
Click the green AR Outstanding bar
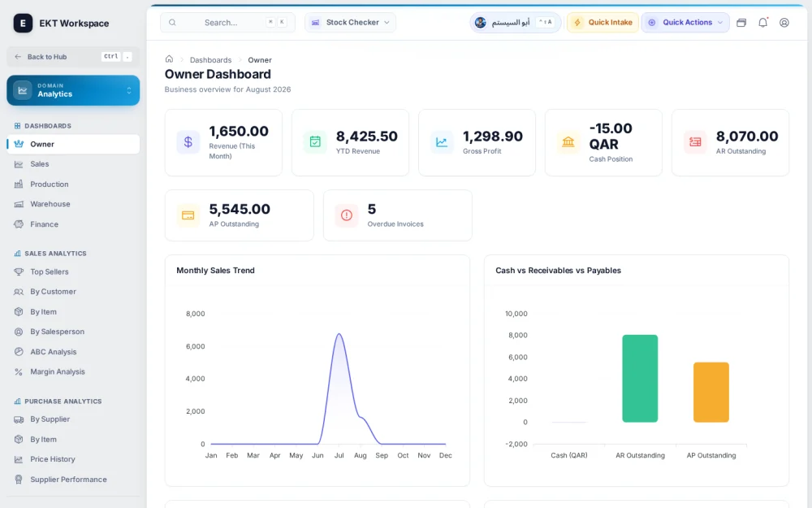(x=640, y=379)
